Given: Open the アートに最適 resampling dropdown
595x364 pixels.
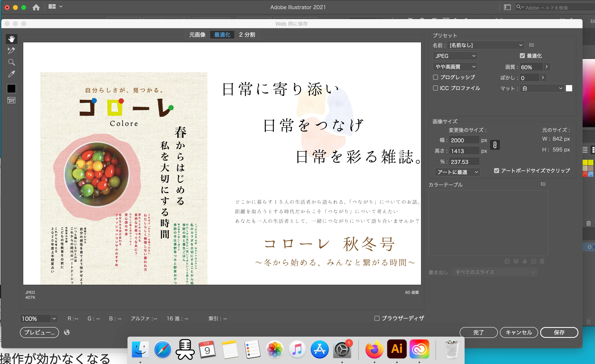Looking at the screenshot, I should [x=457, y=172].
